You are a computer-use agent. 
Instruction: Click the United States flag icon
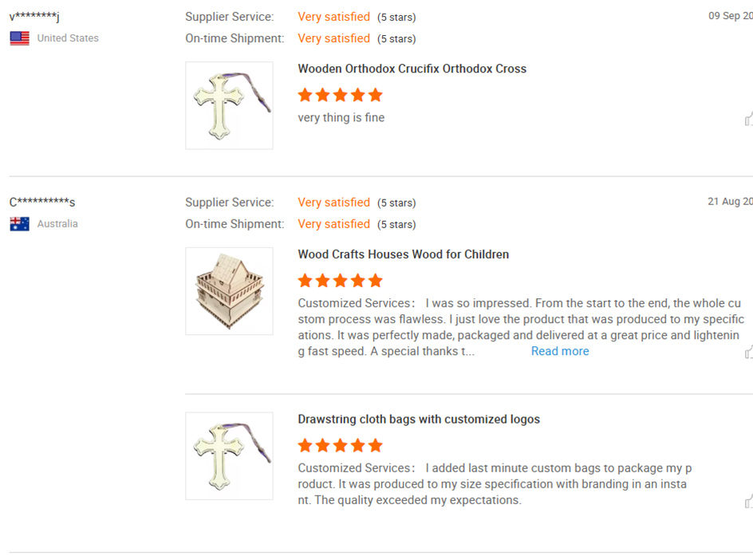click(x=18, y=36)
